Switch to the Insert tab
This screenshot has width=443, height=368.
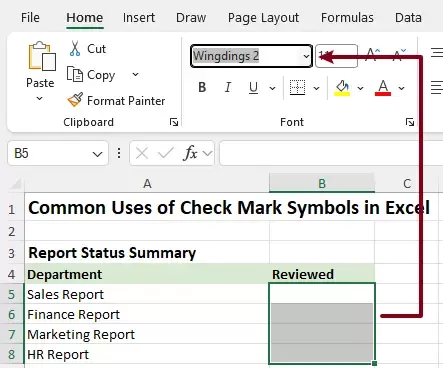click(139, 18)
